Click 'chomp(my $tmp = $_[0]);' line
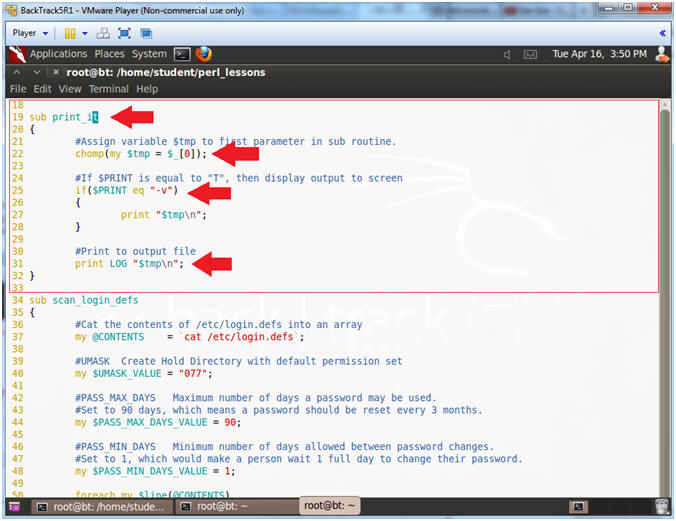 click(141, 154)
